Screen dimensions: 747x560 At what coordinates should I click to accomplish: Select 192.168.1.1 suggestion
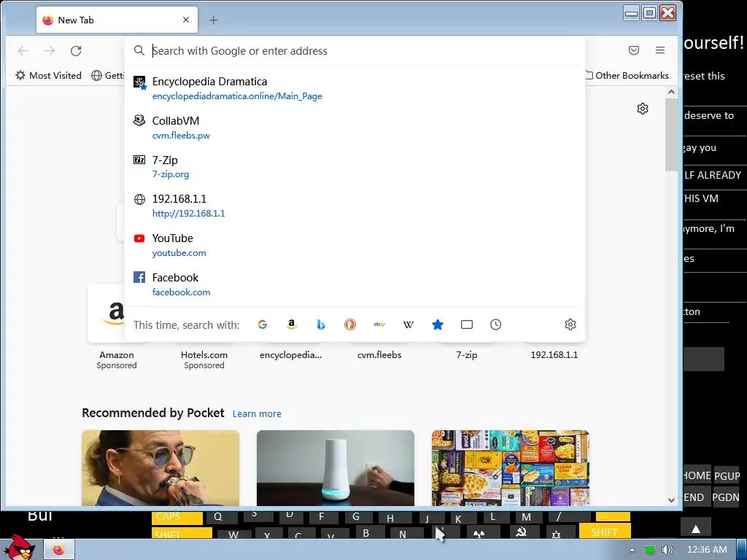coord(355,206)
